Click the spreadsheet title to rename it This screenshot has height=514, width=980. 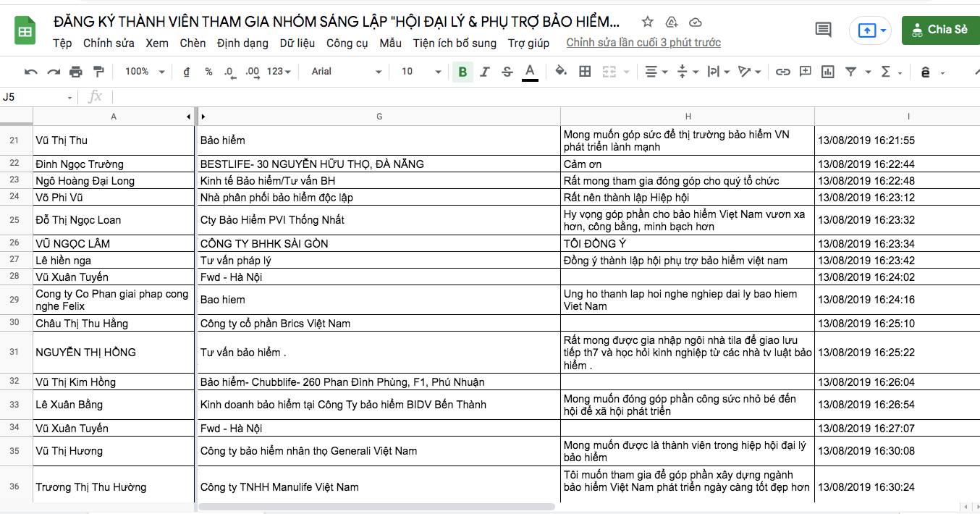tap(337, 21)
